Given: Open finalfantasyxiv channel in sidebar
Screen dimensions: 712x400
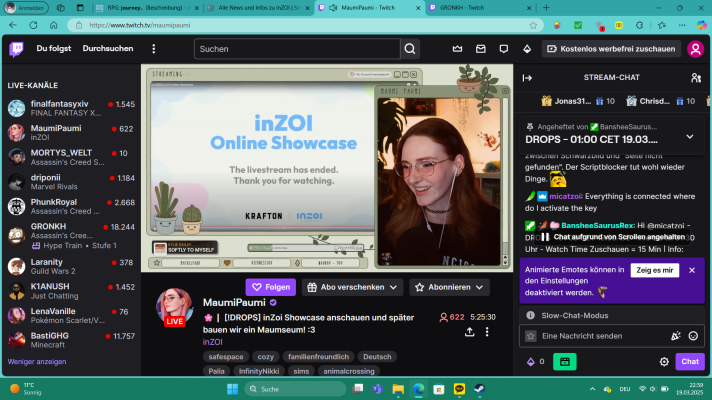Looking at the screenshot, I should (71, 108).
